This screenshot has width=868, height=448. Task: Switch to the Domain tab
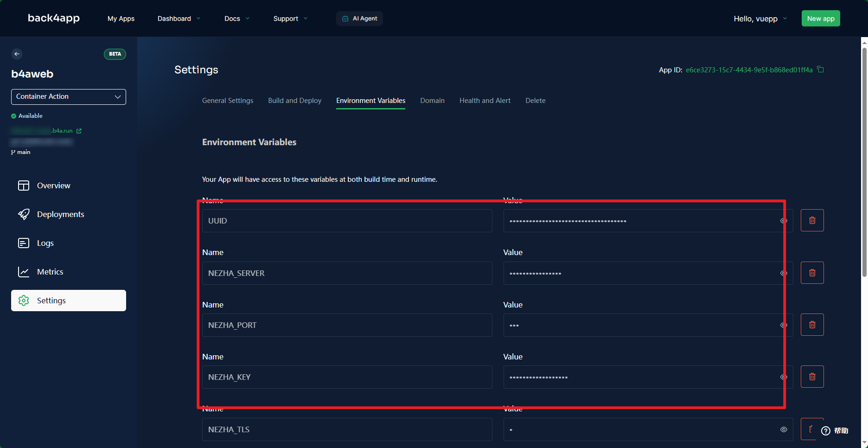[433, 101]
